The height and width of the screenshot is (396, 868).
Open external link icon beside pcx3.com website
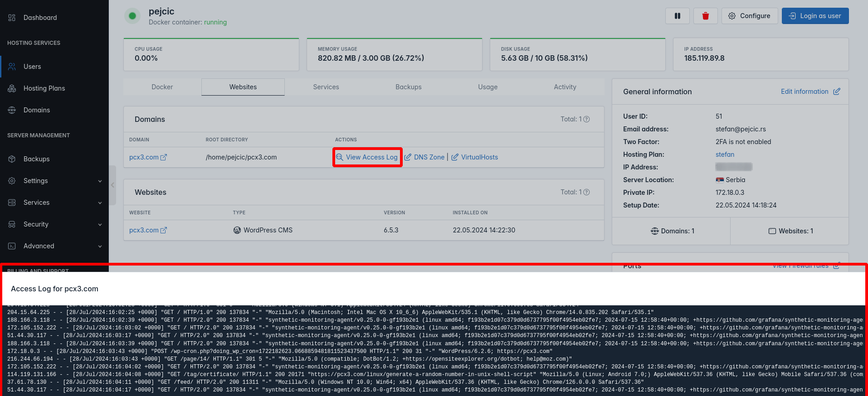click(164, 230)
